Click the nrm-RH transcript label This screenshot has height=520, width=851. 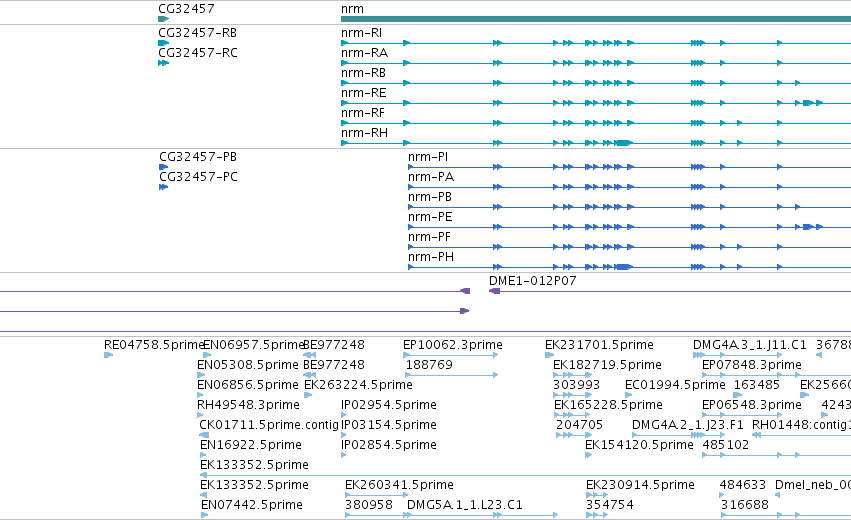(x=364, y=133)
